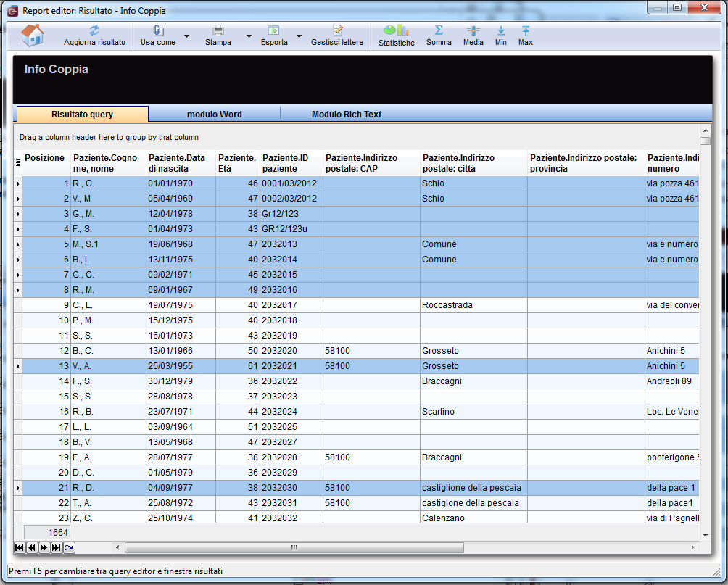Viewport: 728px width, 585px height.
Task: Select name cell 'L., L.' in row 17
Action: (x=108, y=427)
